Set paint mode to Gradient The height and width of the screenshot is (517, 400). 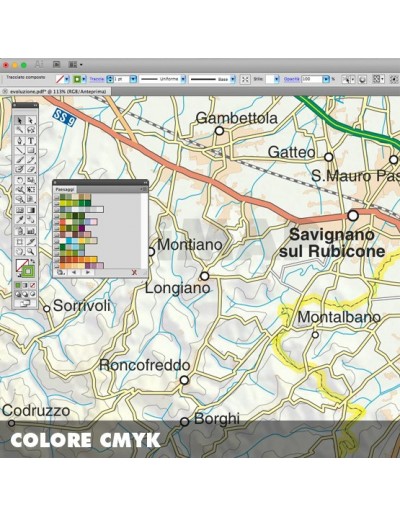pyautogui.click(x=25, y=285)
